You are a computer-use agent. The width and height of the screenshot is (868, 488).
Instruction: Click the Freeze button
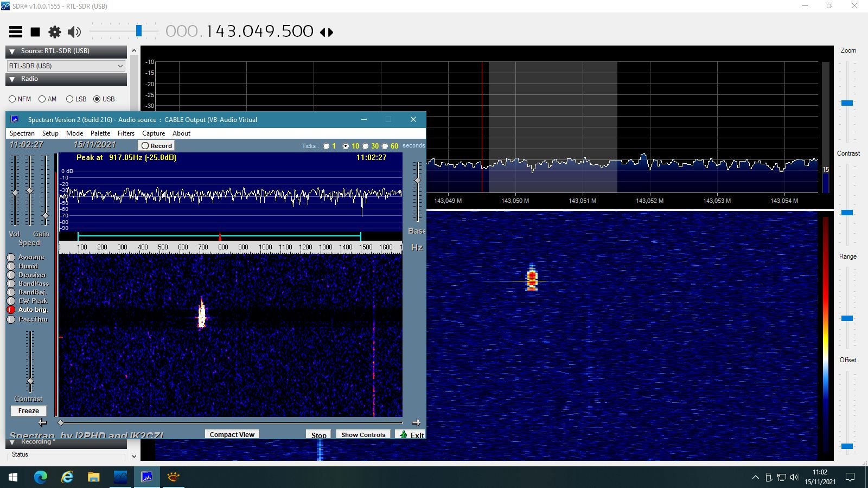28,411
